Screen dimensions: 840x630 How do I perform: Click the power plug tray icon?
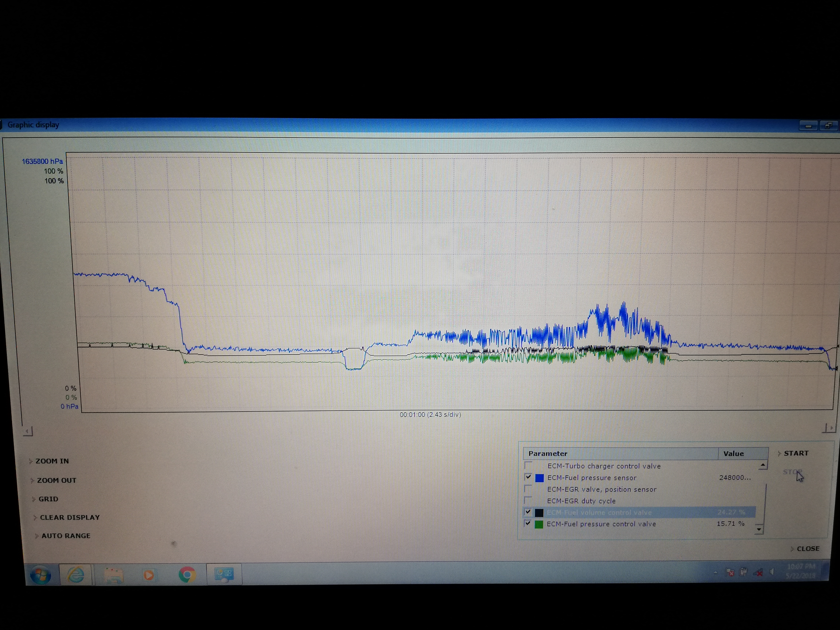(x=743, y=571)
